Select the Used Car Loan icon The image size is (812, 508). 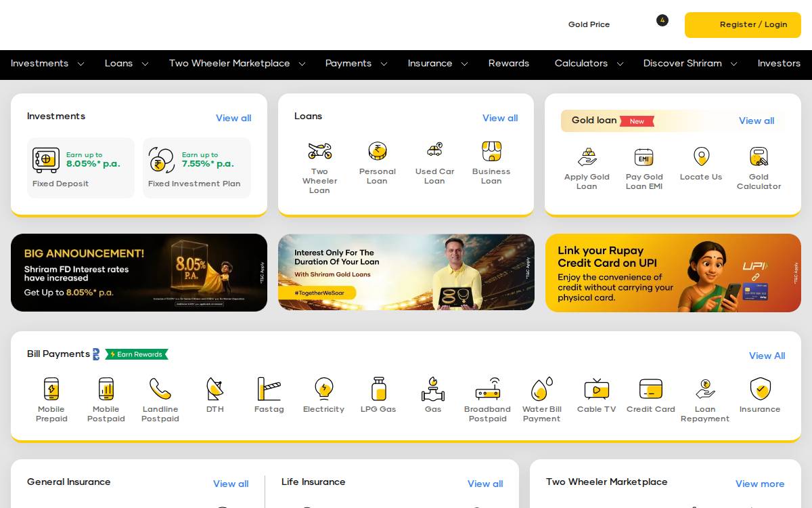coord(434,150)
